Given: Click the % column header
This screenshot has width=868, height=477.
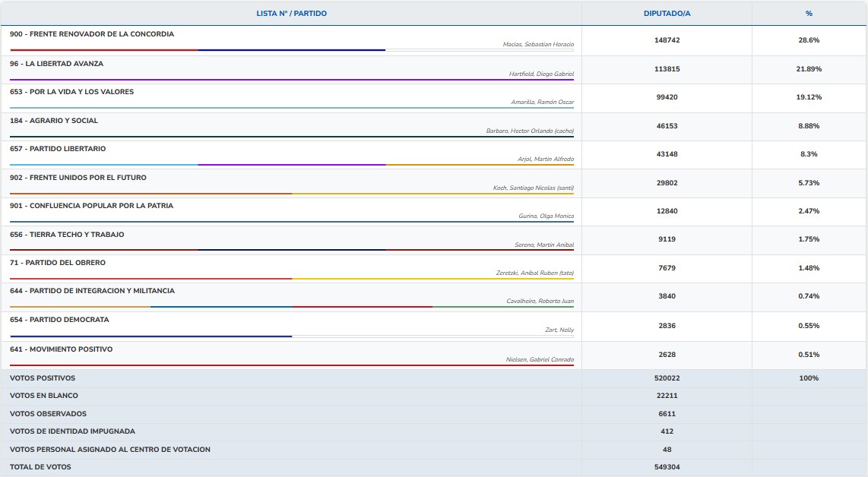Looking at the screenshot, I should coord(809,14).
